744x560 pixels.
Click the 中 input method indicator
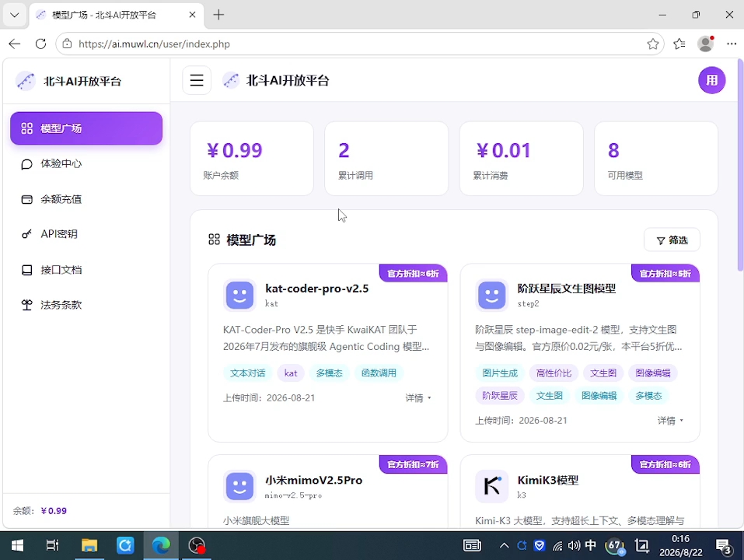tap(590, 545)
